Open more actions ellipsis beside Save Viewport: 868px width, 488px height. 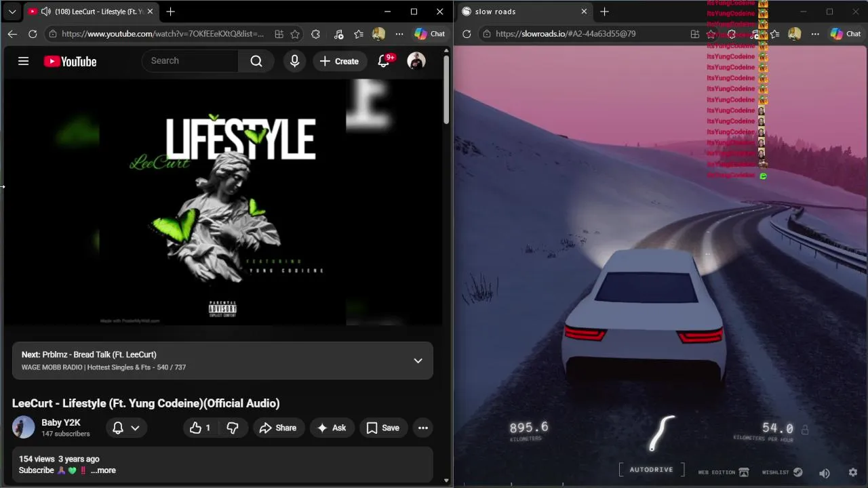(x=423, y=428)
